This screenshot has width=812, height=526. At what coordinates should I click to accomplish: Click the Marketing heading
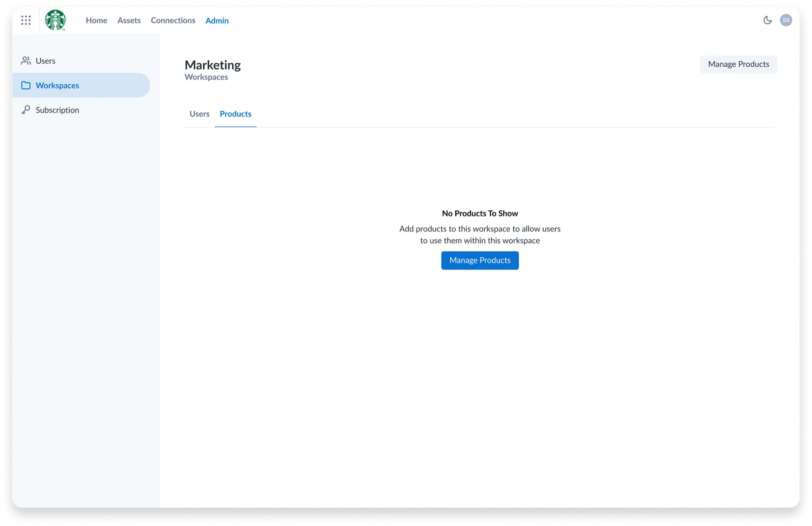pyautogui.click(x=212, y=65)
